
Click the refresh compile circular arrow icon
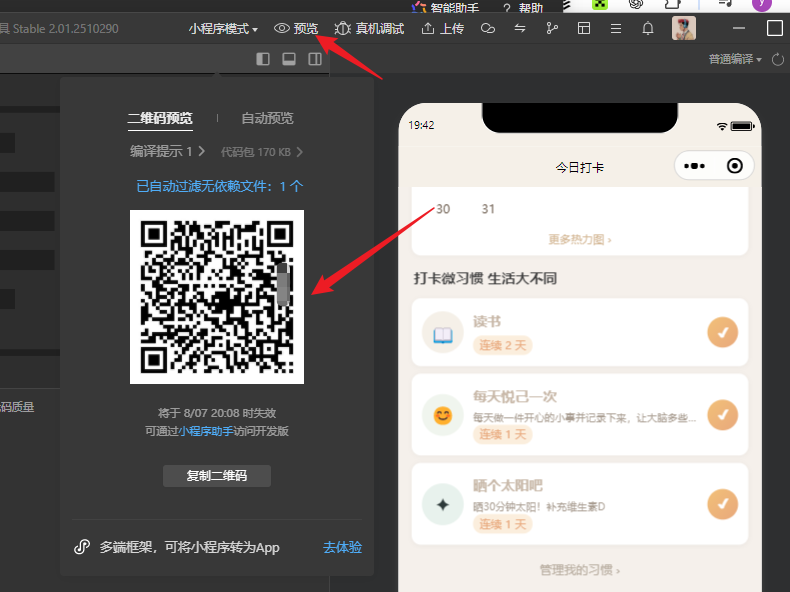click(778, 59)
